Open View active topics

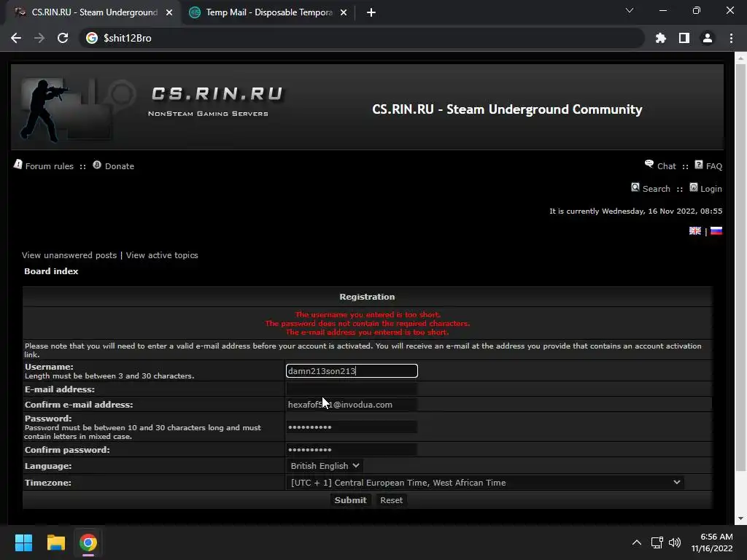pos(162,255)
